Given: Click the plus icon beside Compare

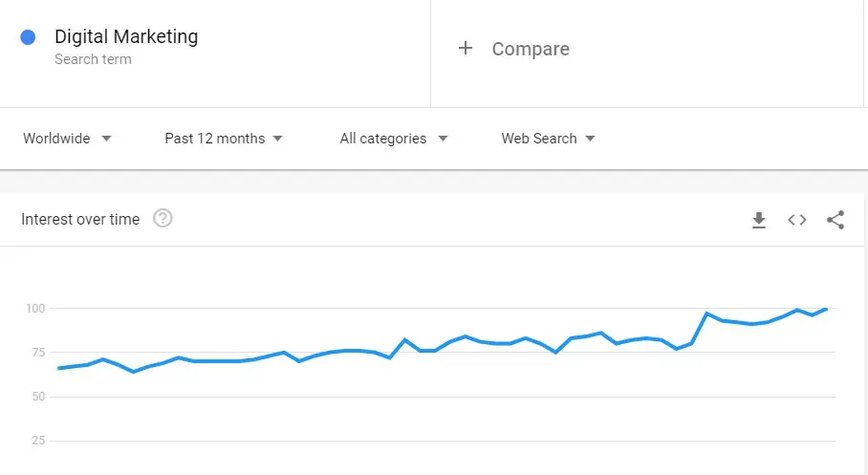Looking at the screenshot, I should pos(466,49).
